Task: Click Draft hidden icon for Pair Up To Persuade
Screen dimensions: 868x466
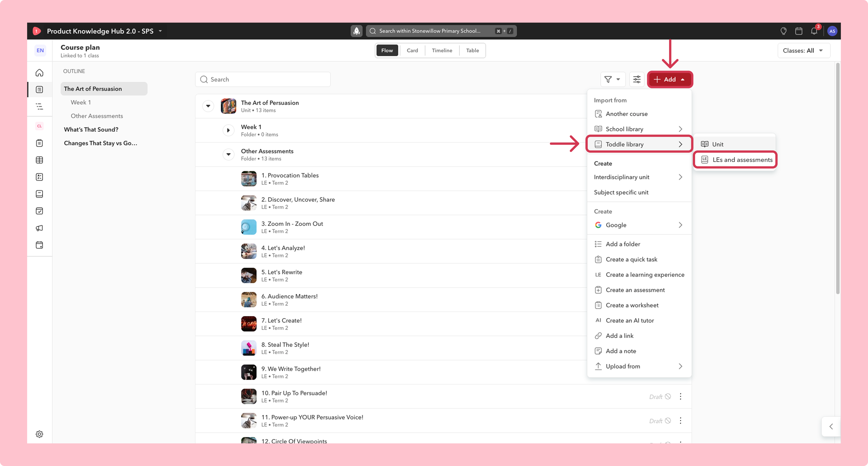Action: pos(668,397)
